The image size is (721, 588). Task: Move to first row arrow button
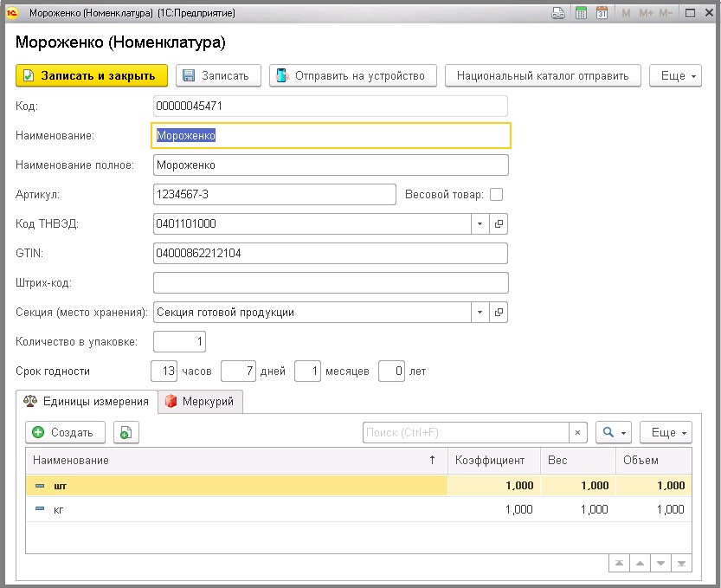click(619, 563)
